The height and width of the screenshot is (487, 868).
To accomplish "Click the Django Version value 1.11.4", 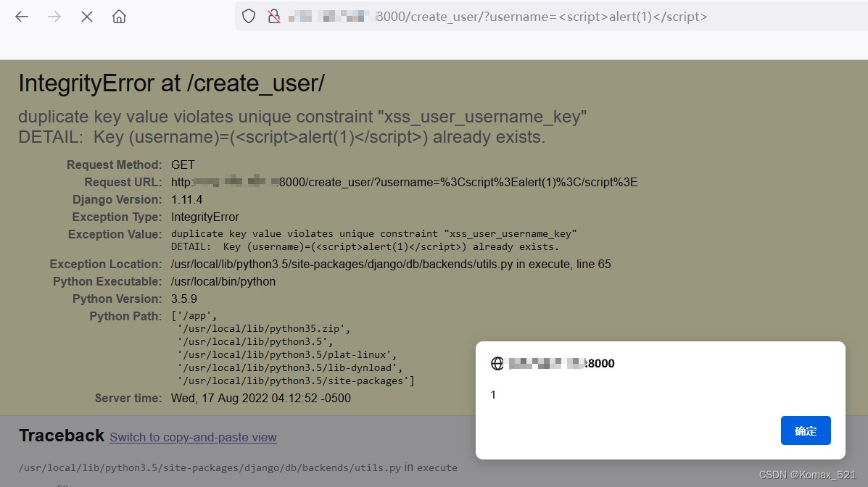I will pos(186,200).
